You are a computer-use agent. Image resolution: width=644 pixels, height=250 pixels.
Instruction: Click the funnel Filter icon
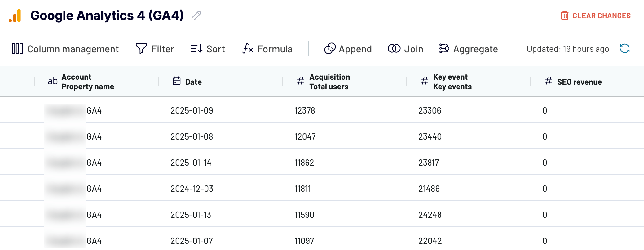pos(141,49)
